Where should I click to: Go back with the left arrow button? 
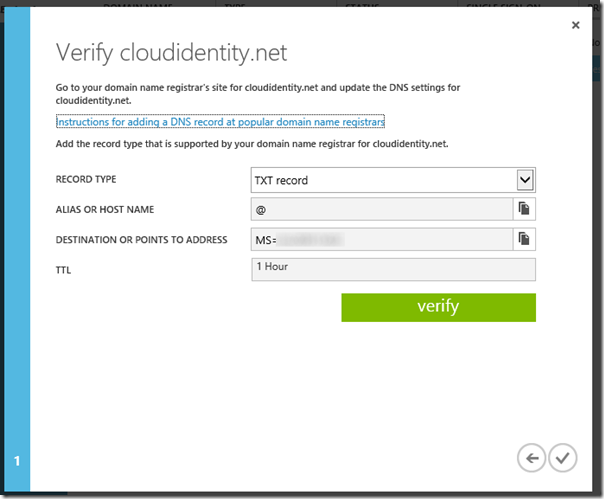(531, 458)
